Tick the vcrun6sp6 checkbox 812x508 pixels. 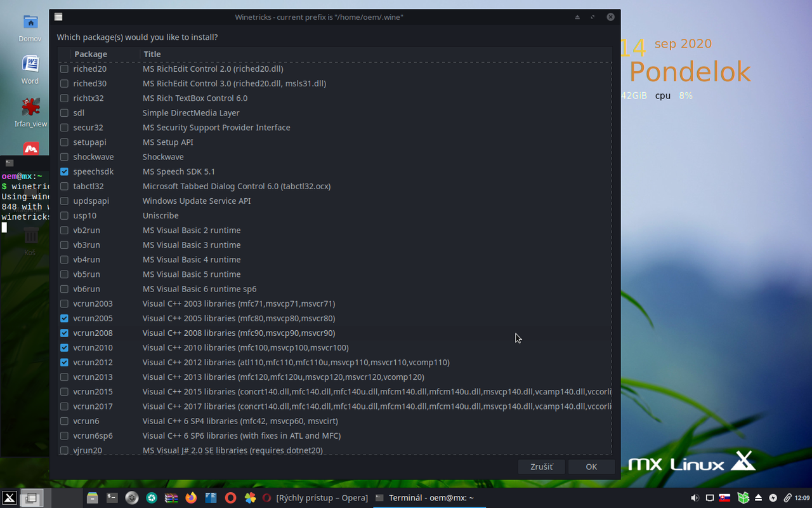pos(64,436)
